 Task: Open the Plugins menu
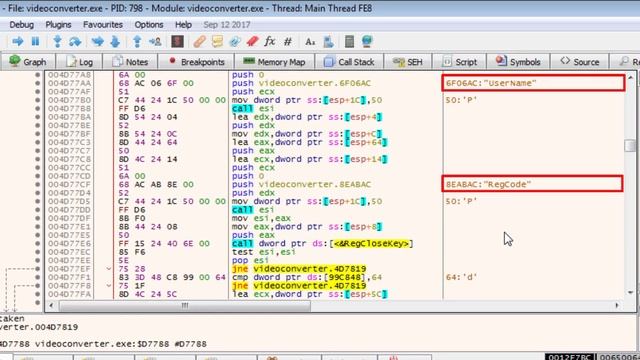58,25
